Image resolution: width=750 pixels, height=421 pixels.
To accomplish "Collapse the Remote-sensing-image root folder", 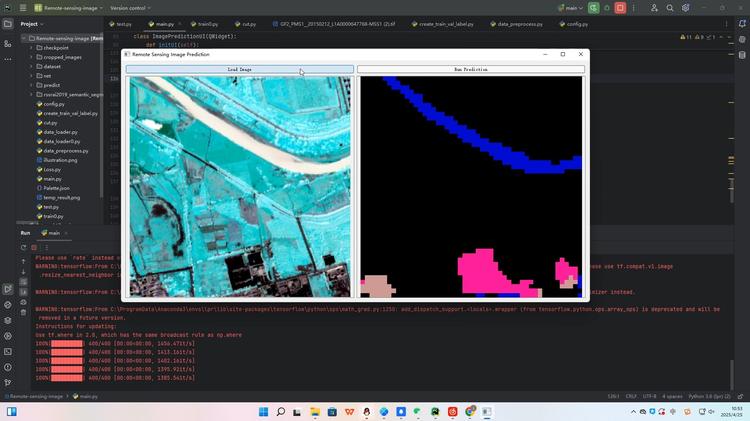I will pyautogui.click(x=23, y=38).
